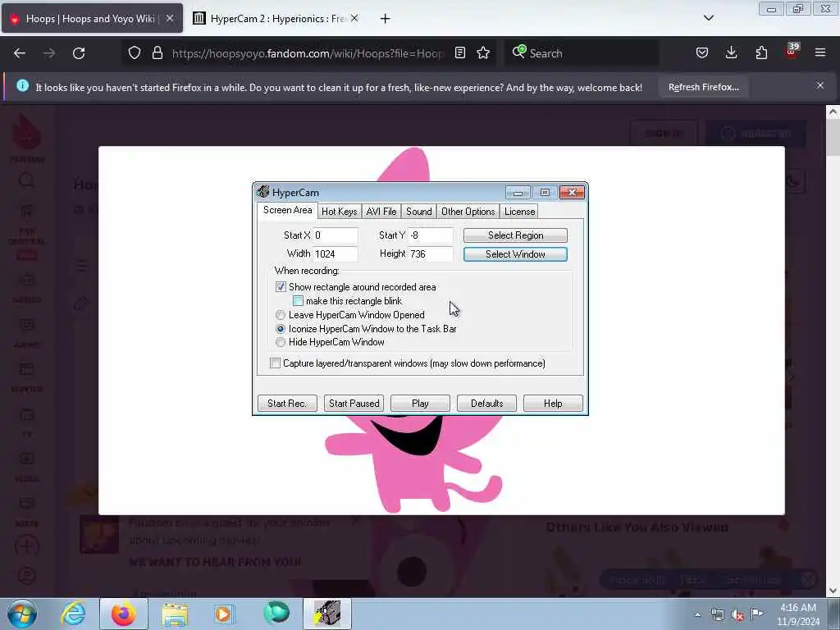Viewport: 840px width, 630px height.
Task: Show hidden system tray icons
Action: point(697,615)
